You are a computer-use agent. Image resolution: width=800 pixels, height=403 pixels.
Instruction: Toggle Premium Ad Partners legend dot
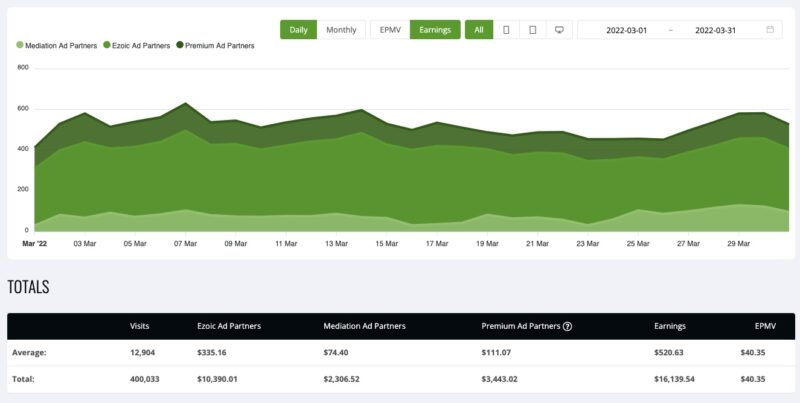click(180, 46)
